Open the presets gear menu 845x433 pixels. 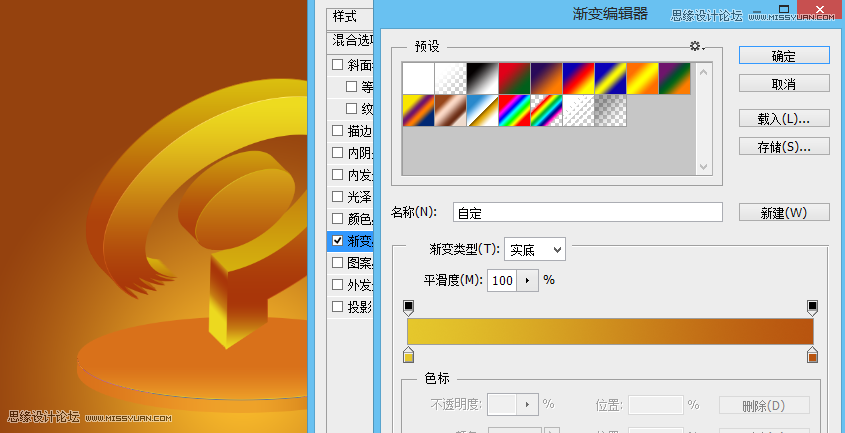tap(697, 46)
